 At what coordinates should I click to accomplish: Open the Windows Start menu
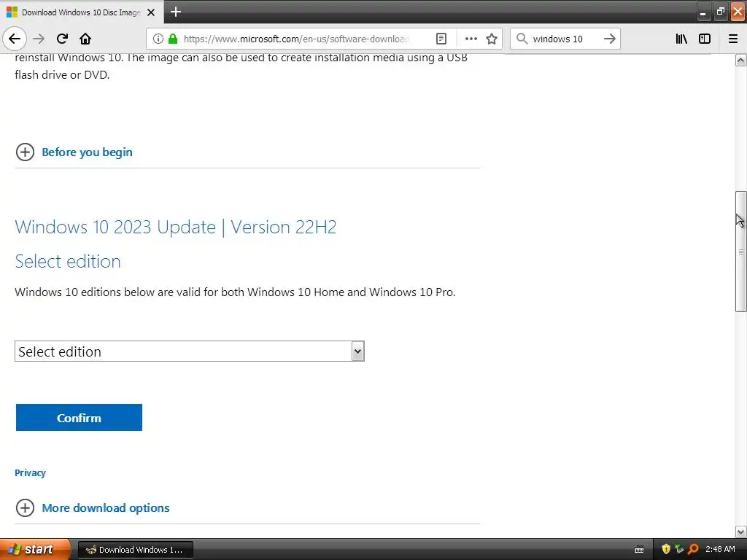(35, 550)
